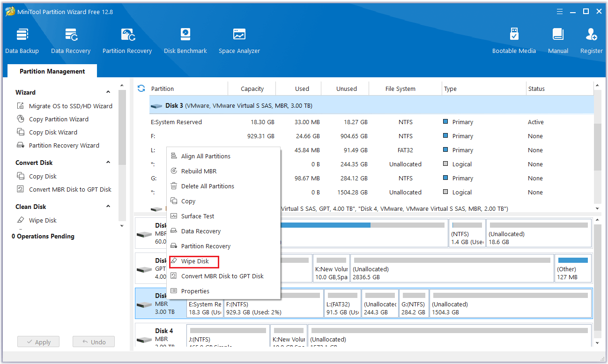Select E:System Reserved partition row
Viewport: 608px width, 364px height.
tap(371, 122)
